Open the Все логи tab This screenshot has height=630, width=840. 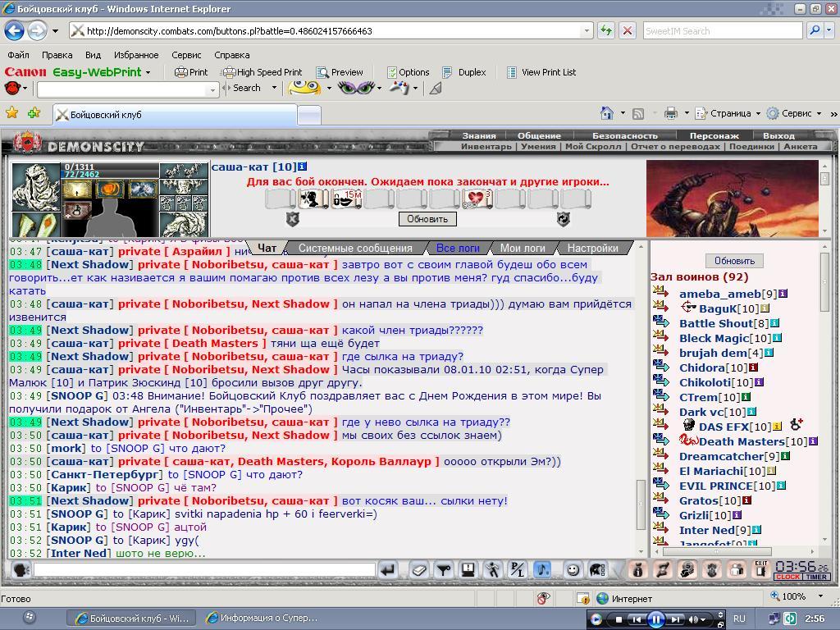[x=458, y=248]
